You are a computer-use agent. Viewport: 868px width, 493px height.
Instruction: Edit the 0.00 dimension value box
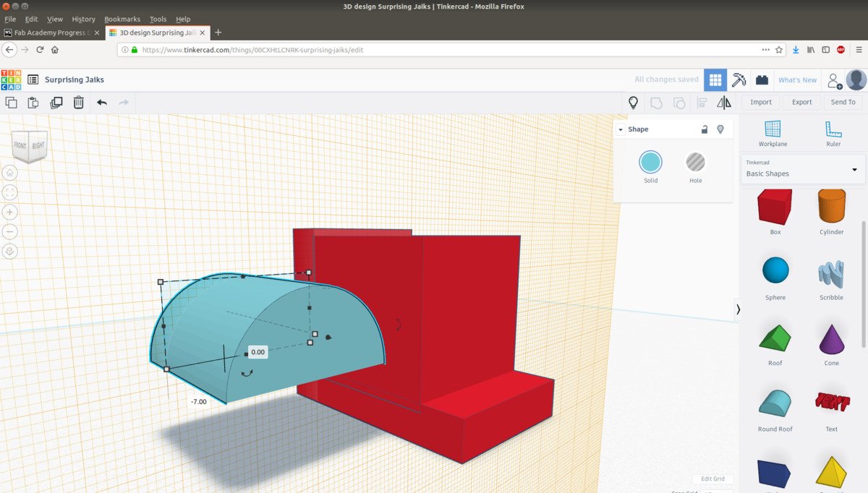click(258, 352)
